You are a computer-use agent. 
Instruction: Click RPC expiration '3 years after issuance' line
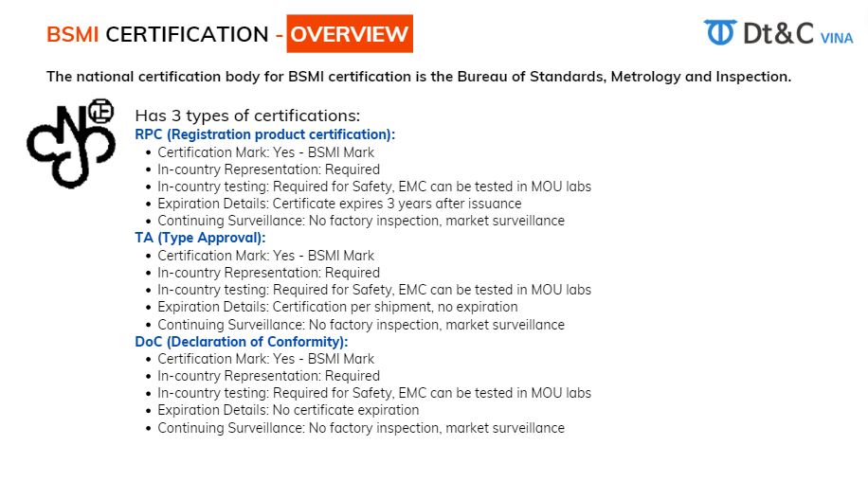coord(339,204)
